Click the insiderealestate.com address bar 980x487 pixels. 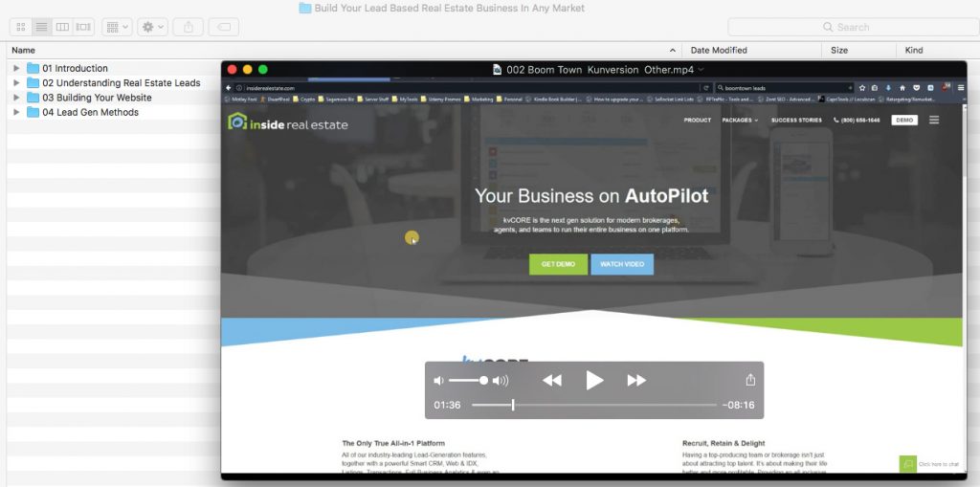pos(467,88)
